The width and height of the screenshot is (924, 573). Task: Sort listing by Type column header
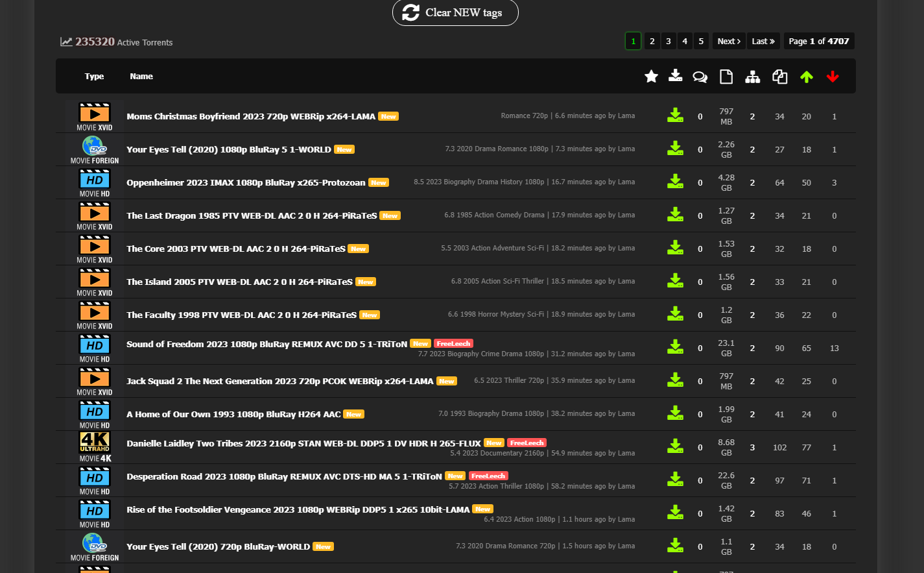(94, 76)
